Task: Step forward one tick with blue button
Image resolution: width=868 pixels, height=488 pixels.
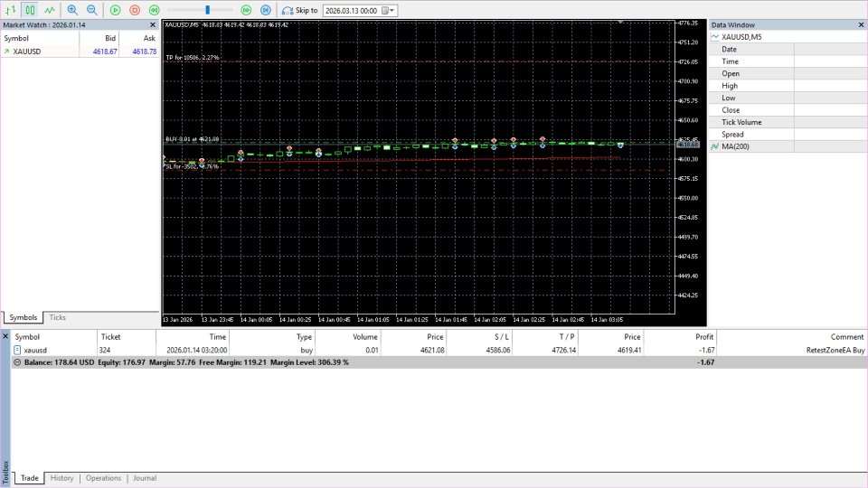Action: click(266, 10)
